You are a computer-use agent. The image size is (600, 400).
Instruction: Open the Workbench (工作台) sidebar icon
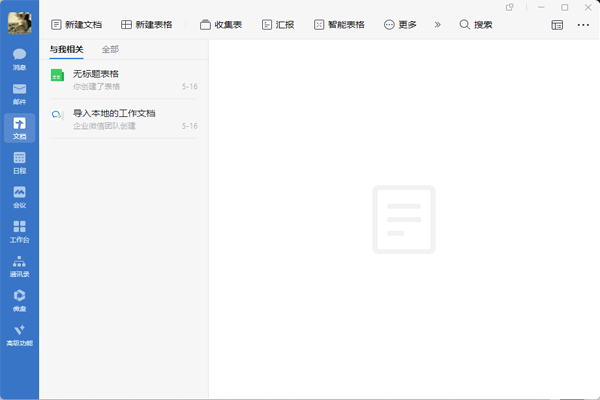pos(20,232)
